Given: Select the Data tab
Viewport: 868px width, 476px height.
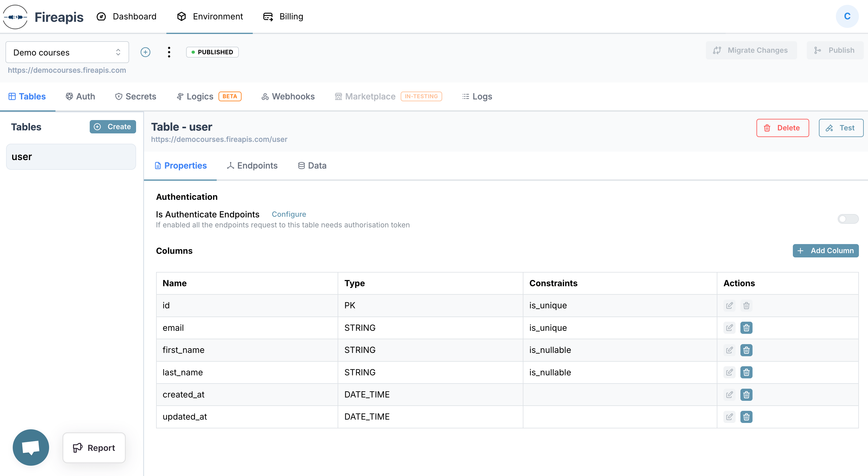Looking at the screenshot, I should coord(312,166).
